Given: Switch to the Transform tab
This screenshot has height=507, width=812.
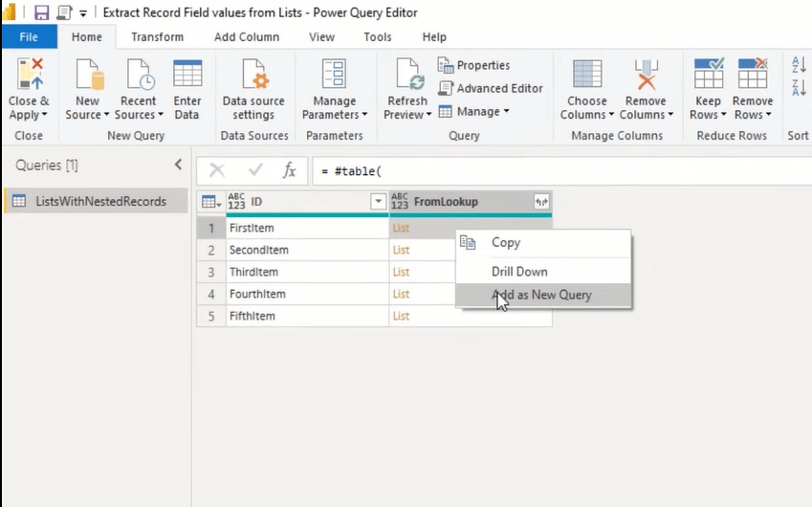Looking at the screenshot, I should pos(158,36).
